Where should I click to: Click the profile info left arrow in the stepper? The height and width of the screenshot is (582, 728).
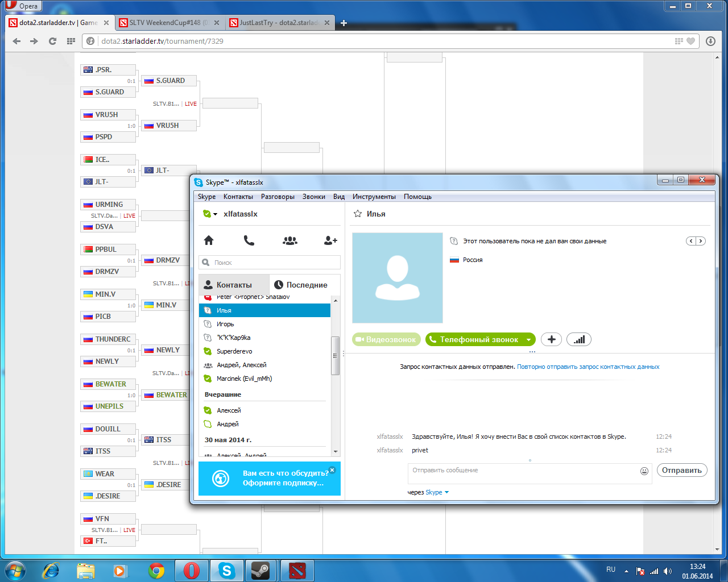(x=691, y=241)
